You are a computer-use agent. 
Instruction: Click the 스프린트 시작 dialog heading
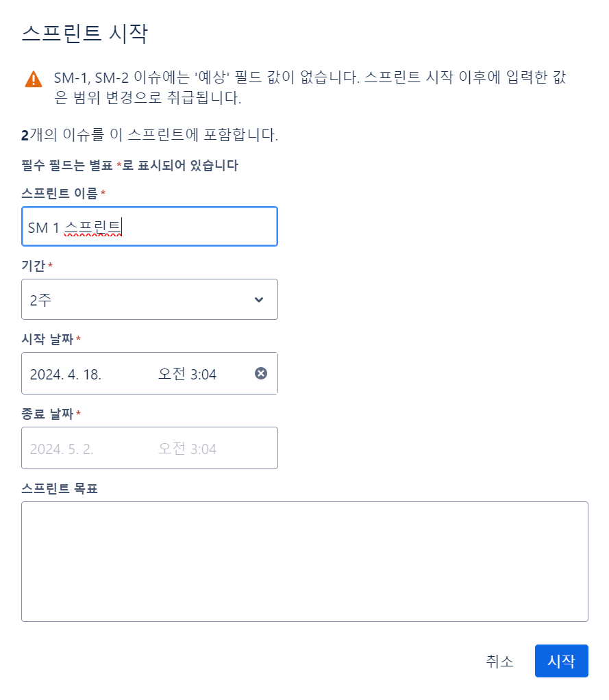click(85, 34)
